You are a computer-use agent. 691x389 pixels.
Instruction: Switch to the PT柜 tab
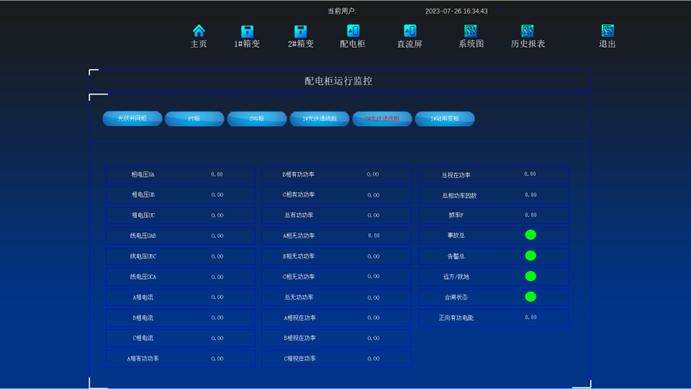tap(194, 119)
